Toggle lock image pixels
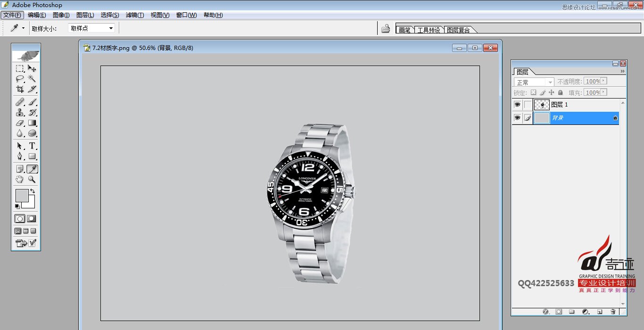Screen dimensions: 644x330 543,93
